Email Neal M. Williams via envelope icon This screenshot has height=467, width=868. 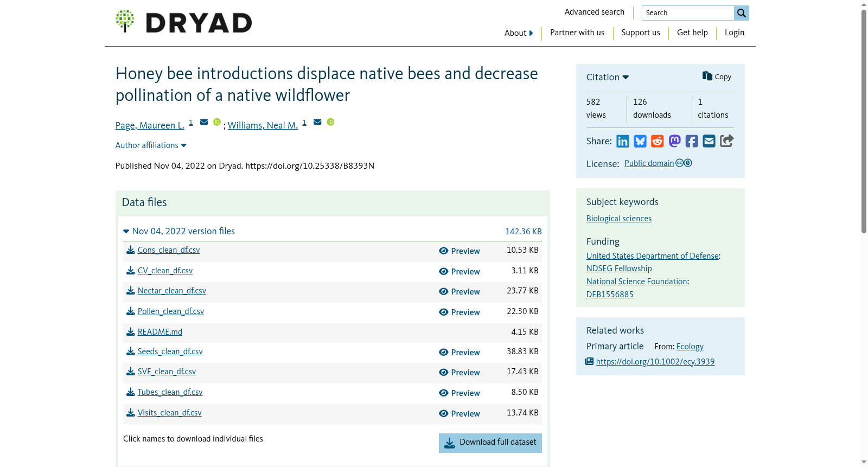pos(317,122)
